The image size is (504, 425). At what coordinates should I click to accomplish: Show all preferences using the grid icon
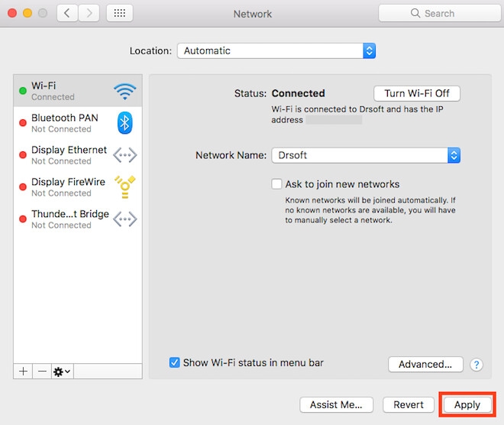click(x=120, y=13)
